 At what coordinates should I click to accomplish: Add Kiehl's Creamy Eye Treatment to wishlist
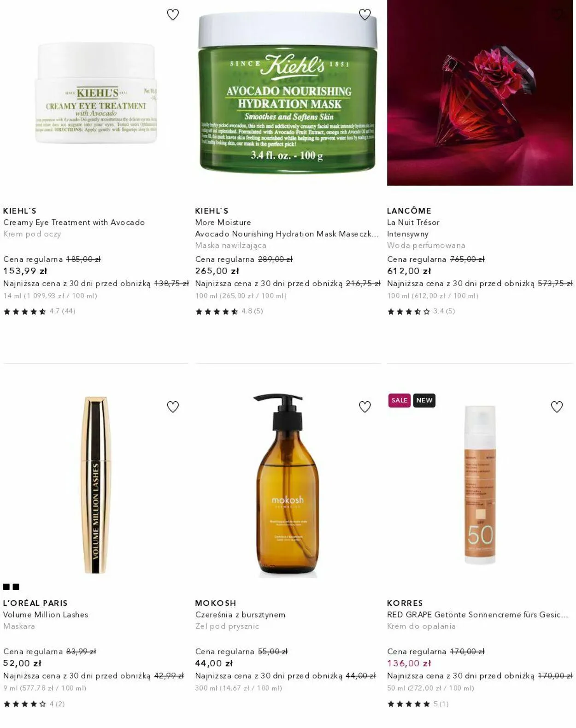click(173, 15)
